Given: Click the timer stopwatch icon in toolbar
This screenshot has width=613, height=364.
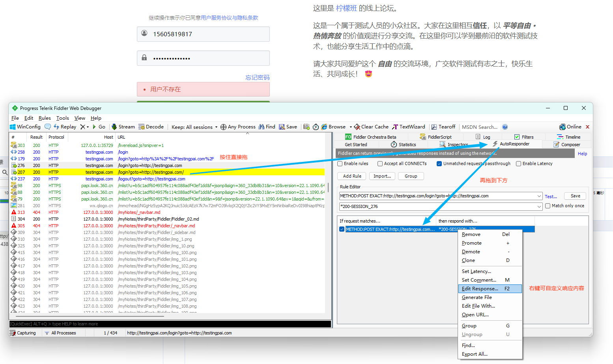Looking at the screenshot, I should (x=316, y=127).
